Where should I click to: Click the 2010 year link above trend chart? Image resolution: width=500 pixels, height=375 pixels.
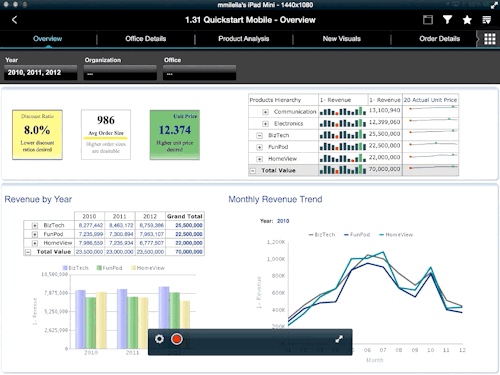point(283,221)
